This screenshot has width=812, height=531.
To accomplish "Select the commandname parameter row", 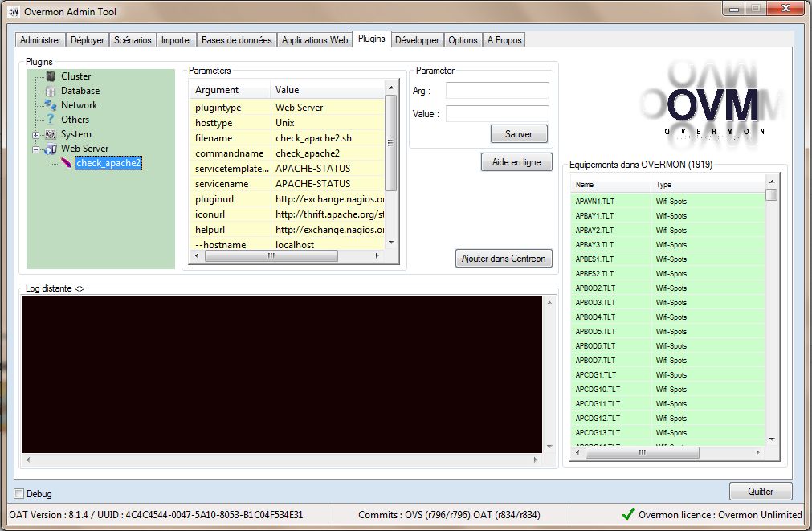I will [x=288, y=153].
